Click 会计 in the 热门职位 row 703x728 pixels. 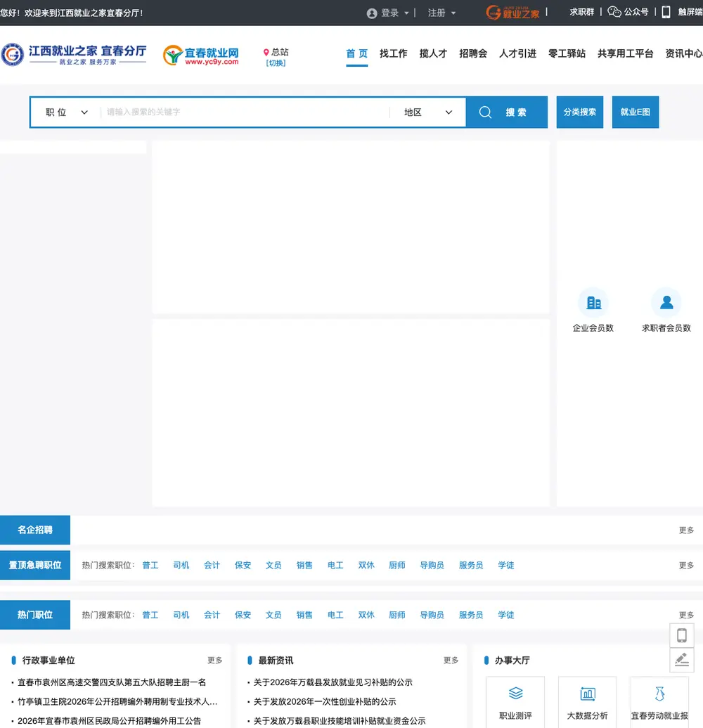point(212,615)
